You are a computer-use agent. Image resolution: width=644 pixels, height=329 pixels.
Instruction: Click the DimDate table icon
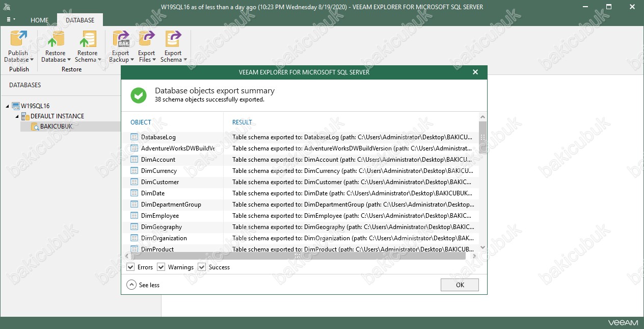click(135, 193)
